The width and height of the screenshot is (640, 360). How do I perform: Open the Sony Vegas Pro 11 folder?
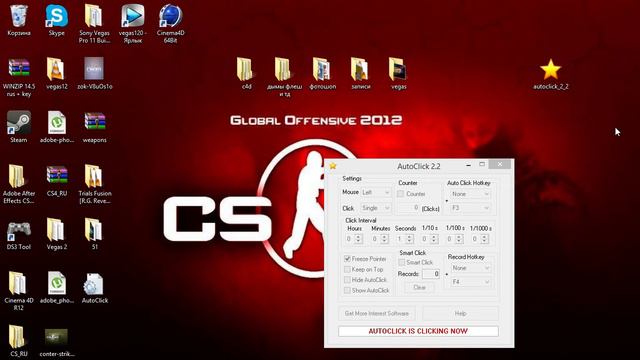click(94, 24)
